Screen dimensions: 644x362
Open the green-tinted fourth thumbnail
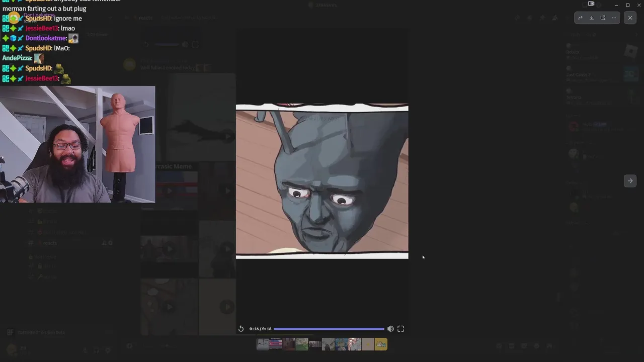click(x=302, y=344)
